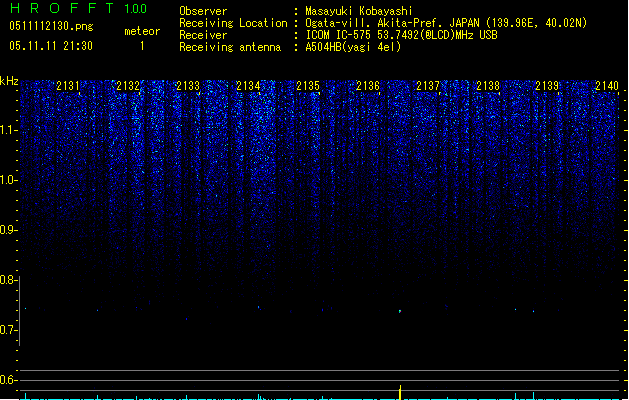The image size is (629, 400).
Task: Click the timestamp 05.11.11 21:30
Action: [51, 46]
